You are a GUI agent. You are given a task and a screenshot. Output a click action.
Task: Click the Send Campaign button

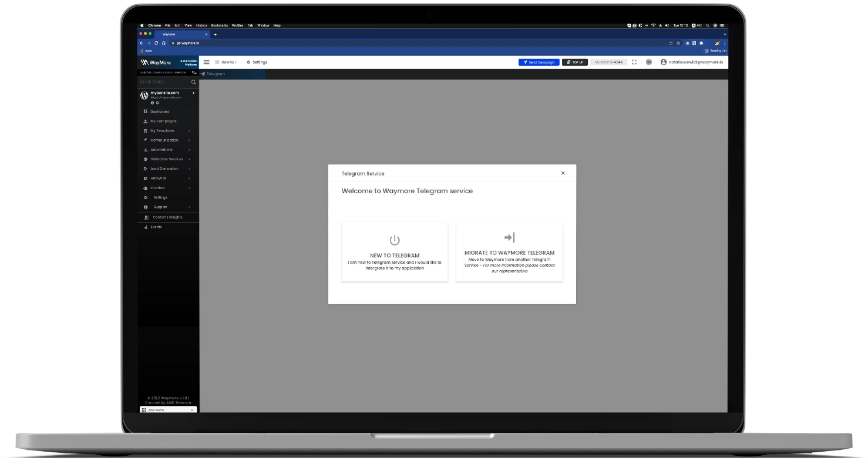click(539, 62)
